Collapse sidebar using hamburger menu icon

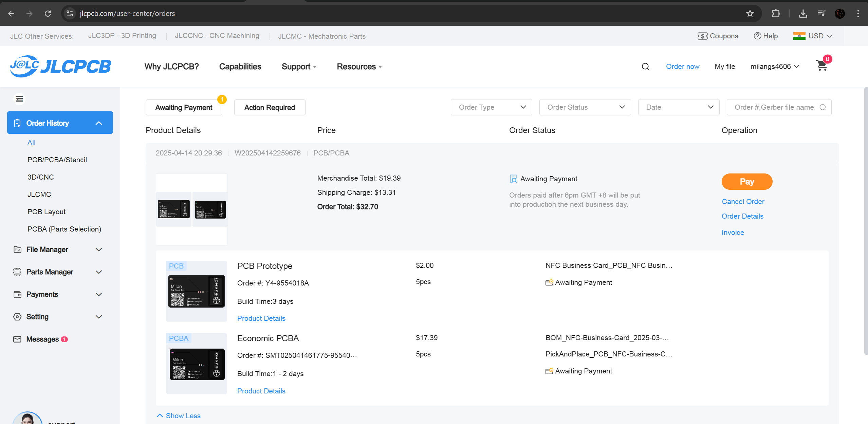tap(19, 99)
